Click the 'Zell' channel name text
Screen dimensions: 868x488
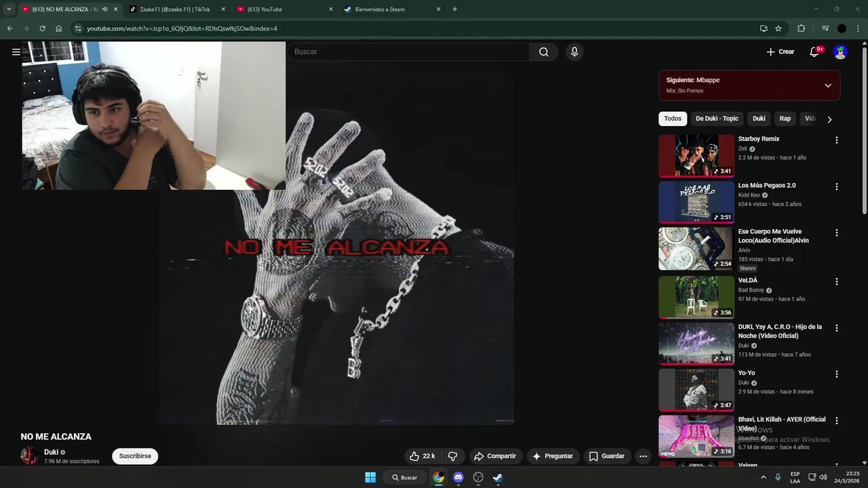pos(743,149)
